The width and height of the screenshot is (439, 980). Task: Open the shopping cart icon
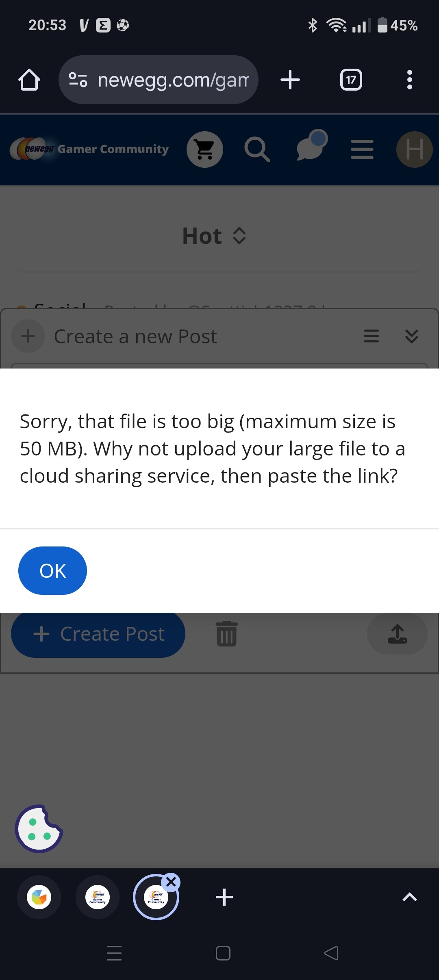point(205,150)
